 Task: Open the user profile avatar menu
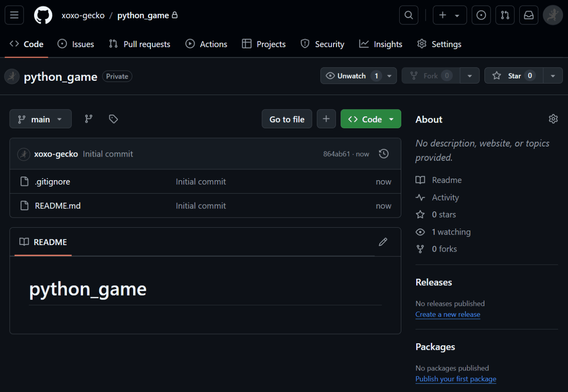click(553, 15)
